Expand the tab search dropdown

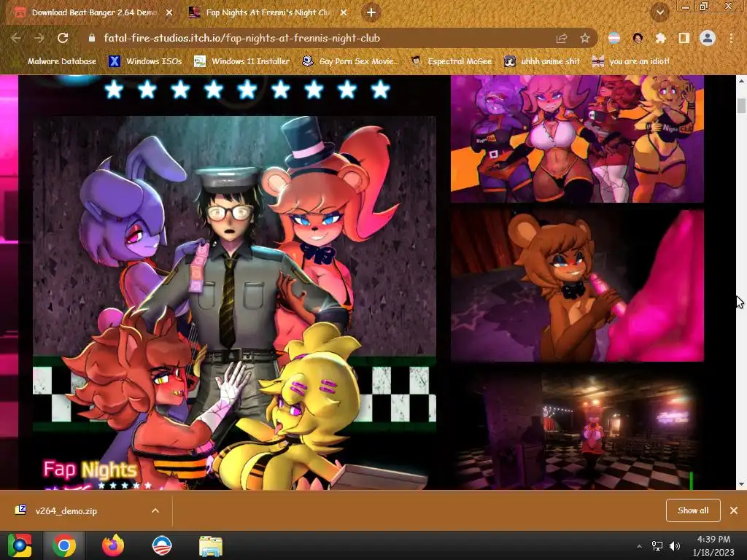click(x=659, y=12)
